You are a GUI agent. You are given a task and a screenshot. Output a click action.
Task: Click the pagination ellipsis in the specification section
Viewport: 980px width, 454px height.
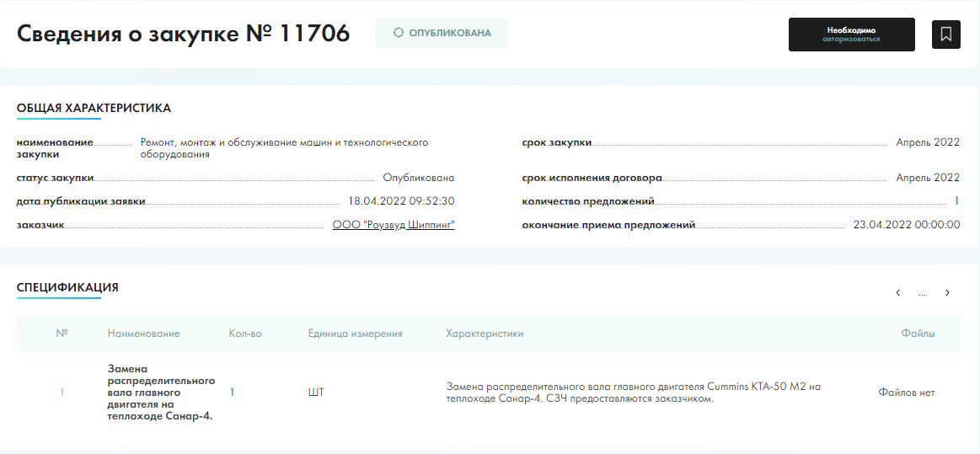923,292
